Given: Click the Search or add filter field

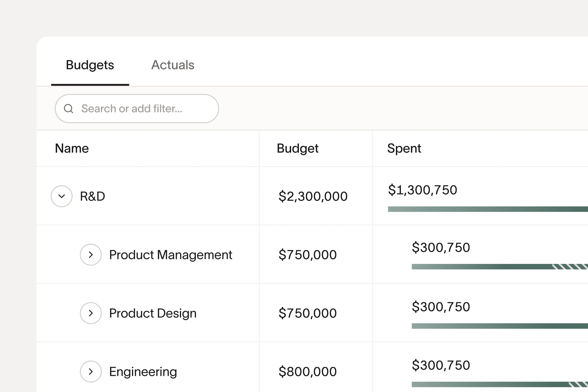Looking at the screenshot, I should click(x=137, y=108).
